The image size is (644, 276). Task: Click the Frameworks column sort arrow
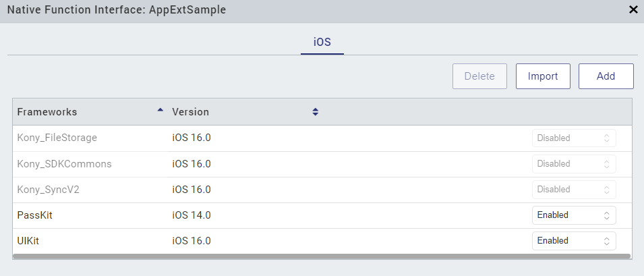[x=160, y=110]
